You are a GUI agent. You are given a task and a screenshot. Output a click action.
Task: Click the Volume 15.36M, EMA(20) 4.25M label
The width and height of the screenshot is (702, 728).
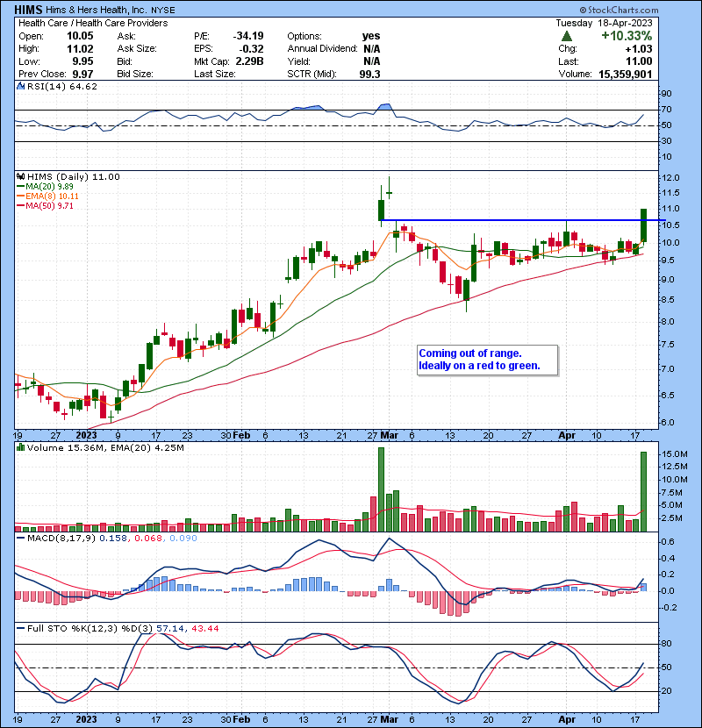pyautogui.click(x=105, y=448)
